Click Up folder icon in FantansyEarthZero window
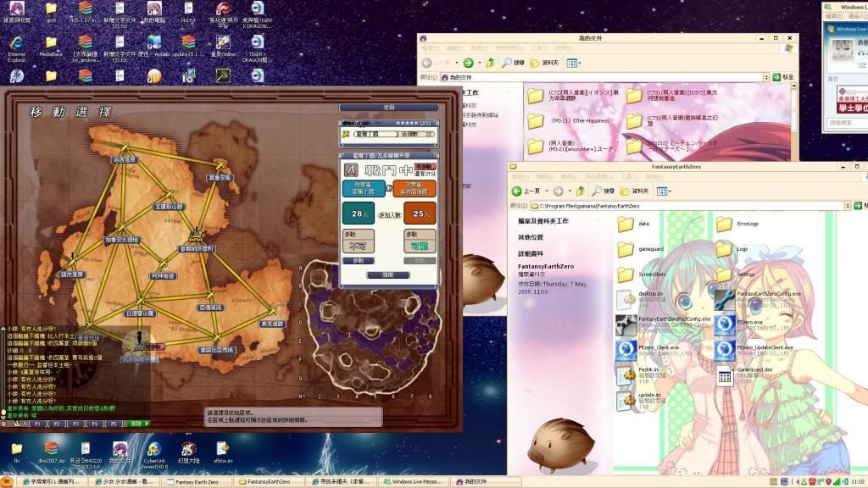 pyautogui.click(x=580, y=191)
